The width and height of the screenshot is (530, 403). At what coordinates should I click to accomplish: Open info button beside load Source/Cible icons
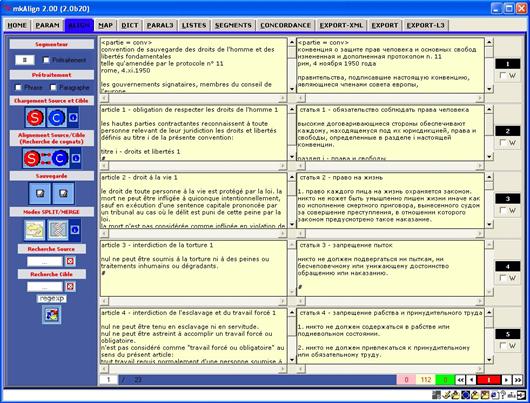point(73,117)
